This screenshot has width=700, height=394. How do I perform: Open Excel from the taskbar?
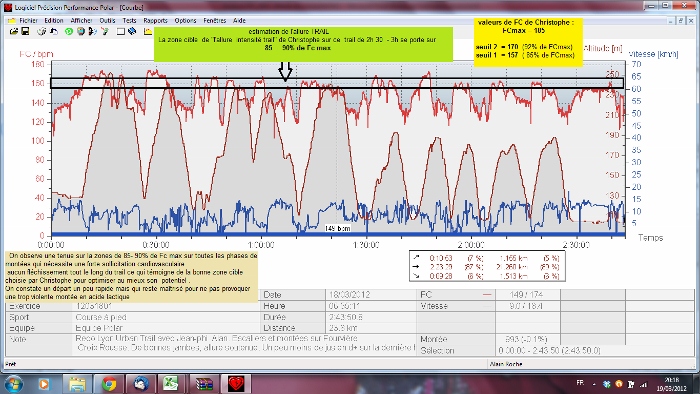click(170, 384)
